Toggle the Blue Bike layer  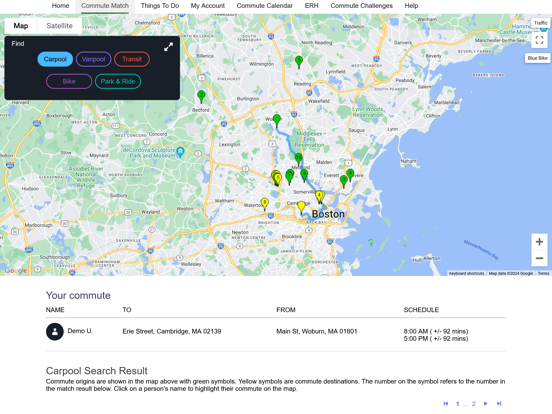pos(538,58)
